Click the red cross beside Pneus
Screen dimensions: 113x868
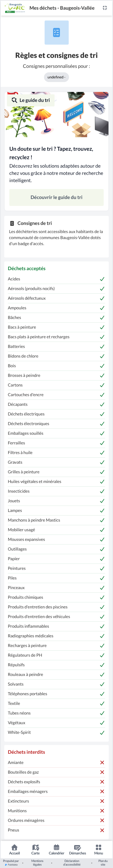102,830
